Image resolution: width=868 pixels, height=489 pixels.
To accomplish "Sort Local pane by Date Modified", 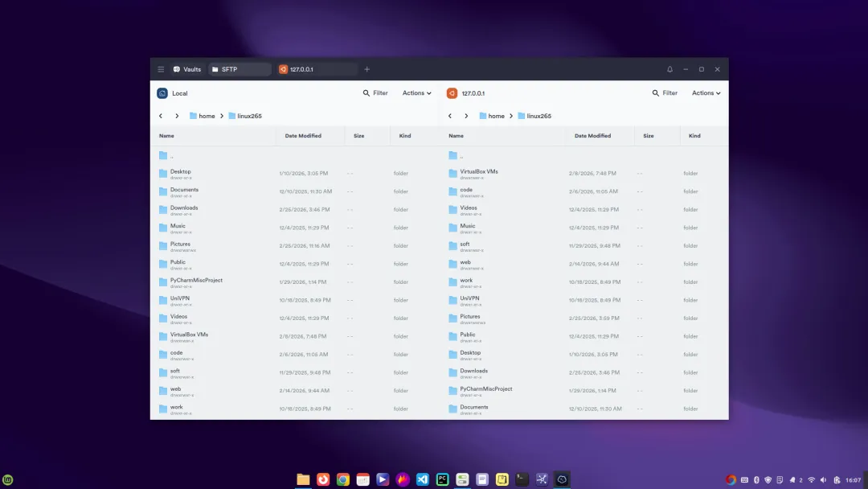I will [x=303, y=136].
